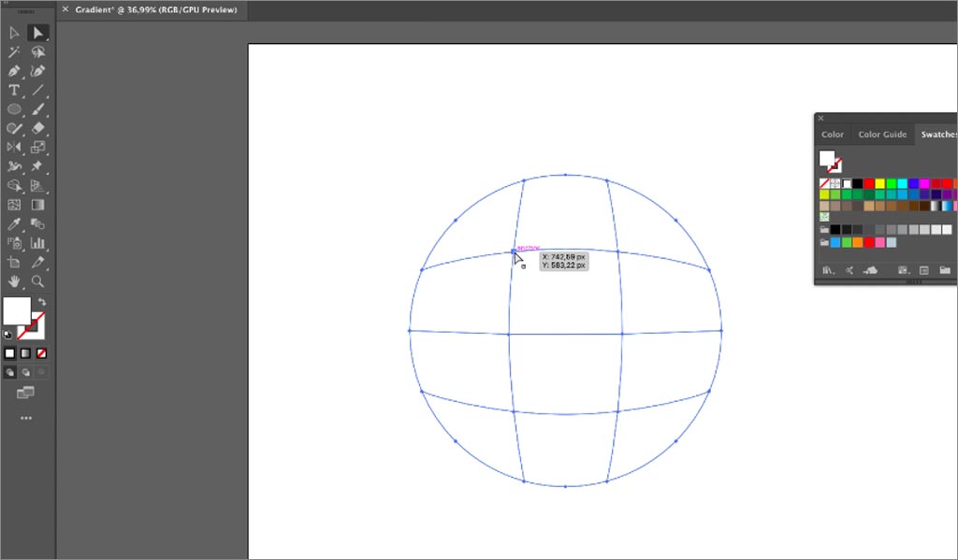Click the double-click fill box in toolbar

15,309
